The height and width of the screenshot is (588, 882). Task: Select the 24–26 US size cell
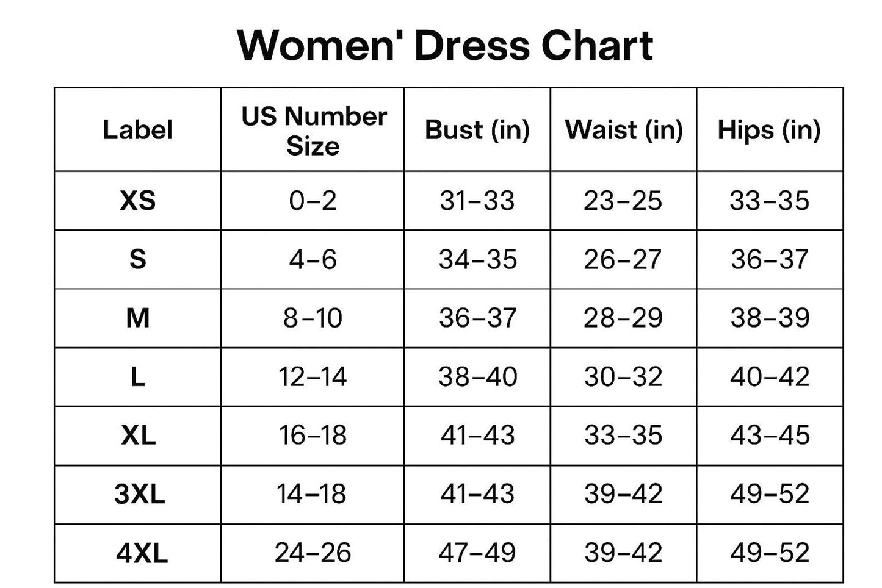click(313, 553)
